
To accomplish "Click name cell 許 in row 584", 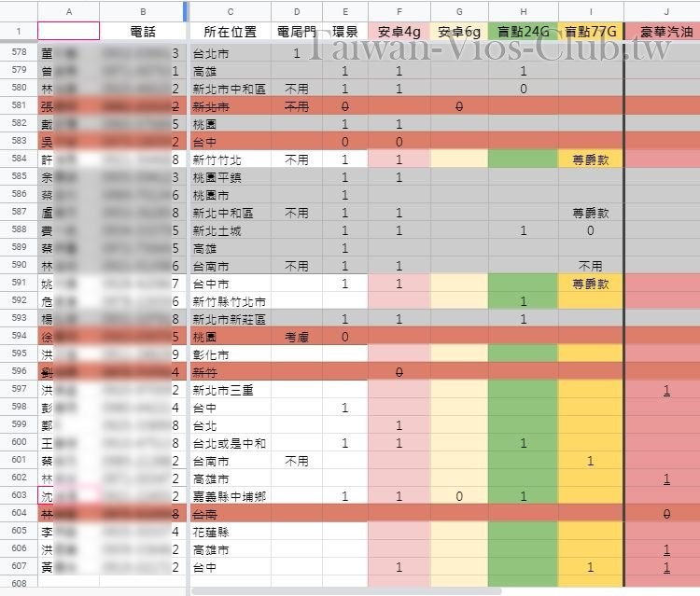I will [x=69, y=159].
